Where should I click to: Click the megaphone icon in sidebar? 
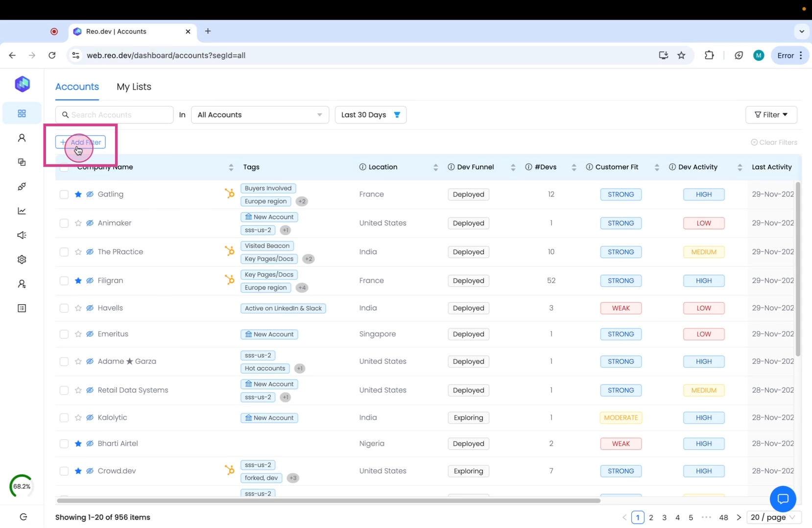point(22,236)
